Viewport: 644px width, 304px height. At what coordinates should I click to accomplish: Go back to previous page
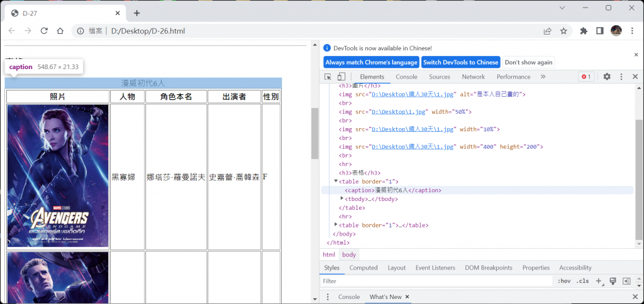[x=12, y=31]
